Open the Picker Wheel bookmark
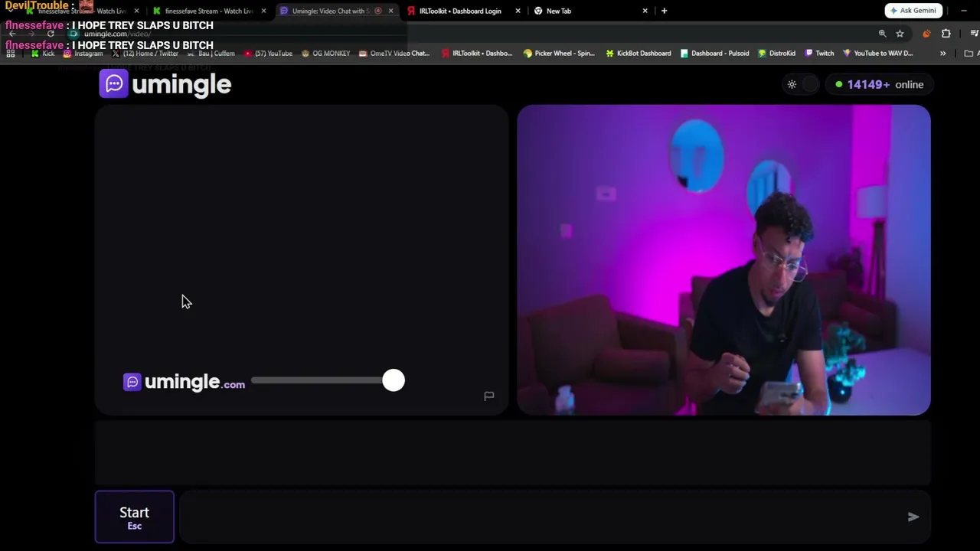This screenshot has height=551, width=980. pyautogui.click(x=559, y=54)
